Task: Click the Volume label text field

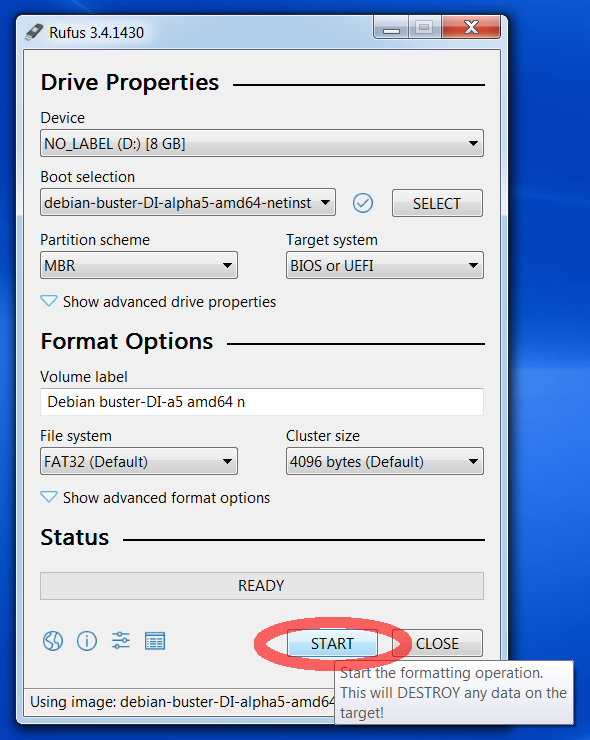Action: 261,402
